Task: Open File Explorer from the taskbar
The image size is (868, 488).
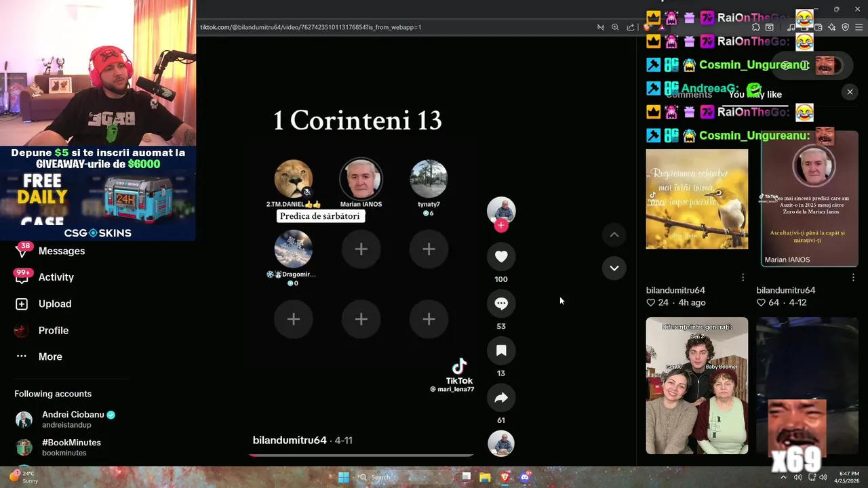Action: tap(485, 477)
